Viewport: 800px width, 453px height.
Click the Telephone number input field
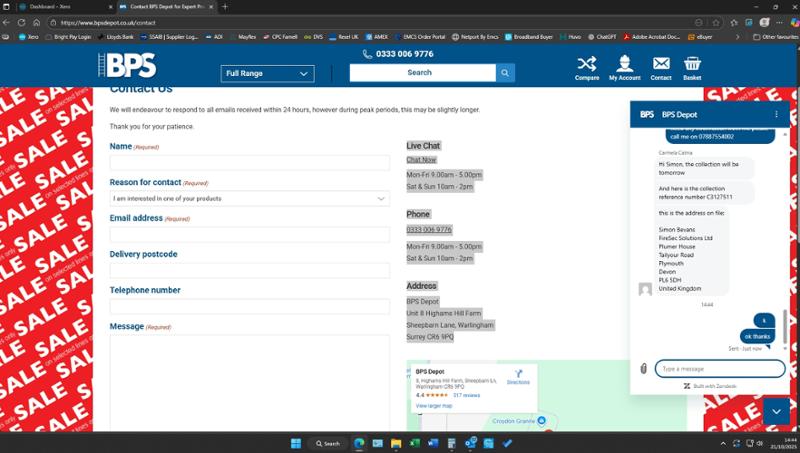[x=249, y=307]
